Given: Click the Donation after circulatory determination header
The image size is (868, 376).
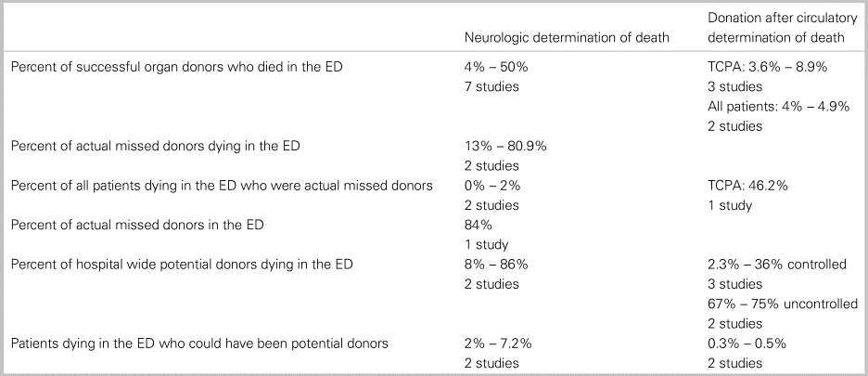Looking at the screenshot, I should (x=774, y=30).
